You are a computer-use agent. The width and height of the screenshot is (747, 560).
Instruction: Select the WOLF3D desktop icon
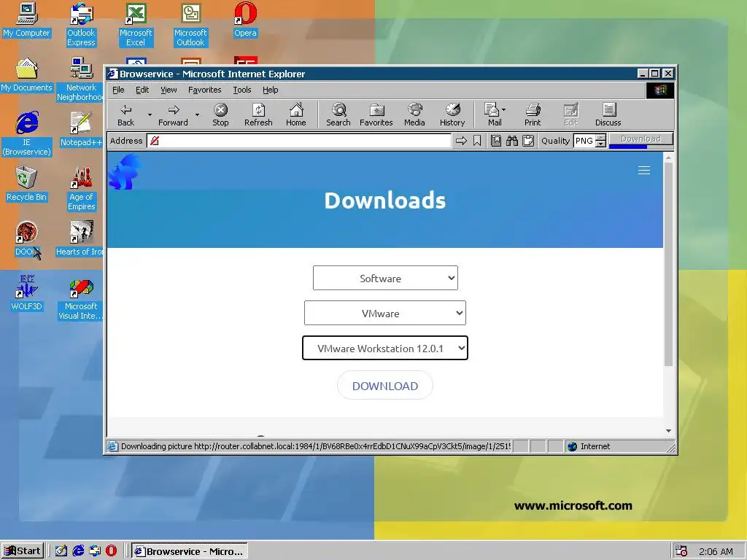point(26,293)
